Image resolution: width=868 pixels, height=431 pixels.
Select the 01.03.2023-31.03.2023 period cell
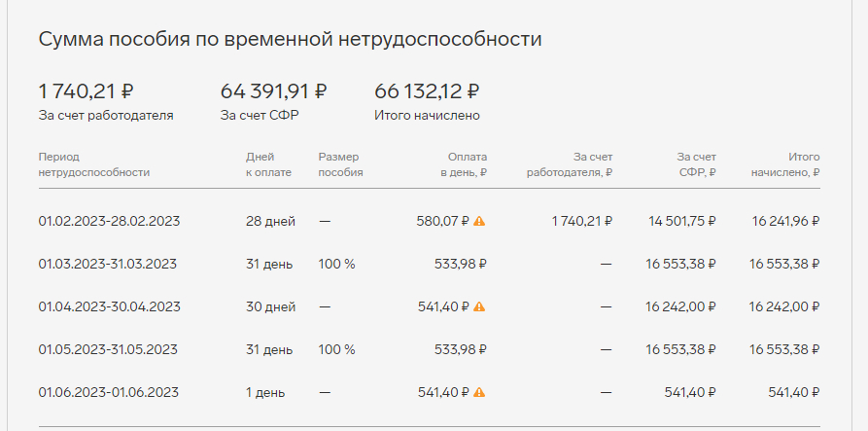(x=107, y=264)
